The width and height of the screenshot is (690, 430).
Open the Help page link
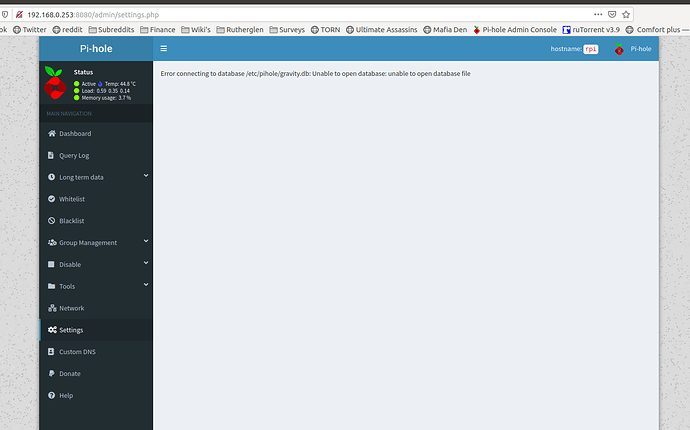tap(65, 396)
